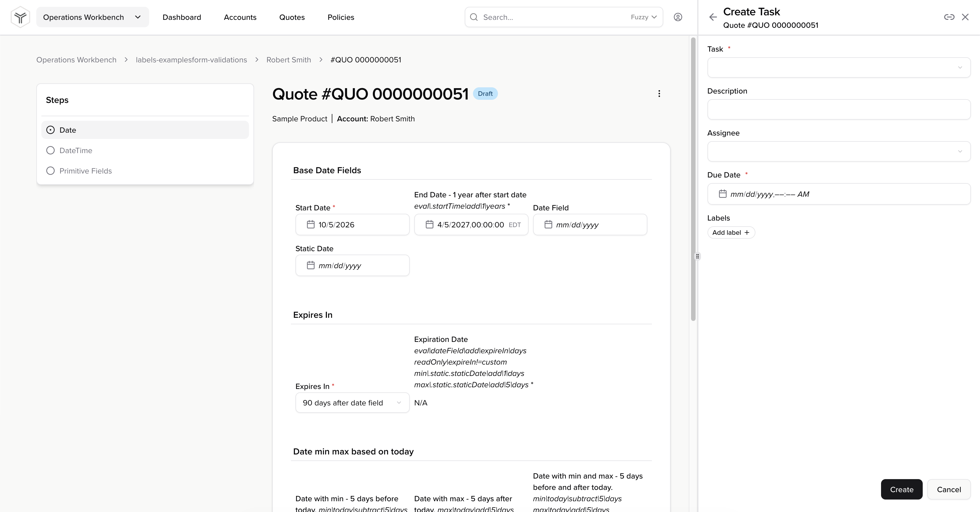Image resolution: width=980 pixels, height=512 pixels.
Task: Select the DateTime step
Action: [x=145, y=150]
